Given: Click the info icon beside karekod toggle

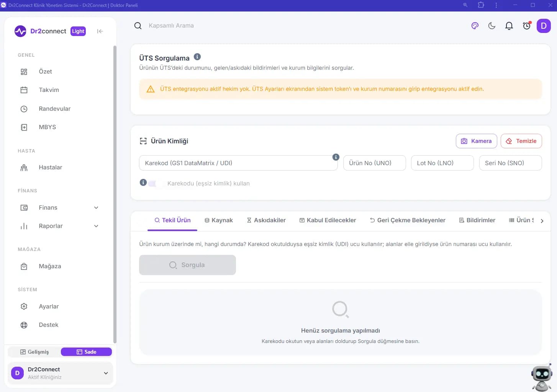Looking at the screenshot, I should point(143,182).
